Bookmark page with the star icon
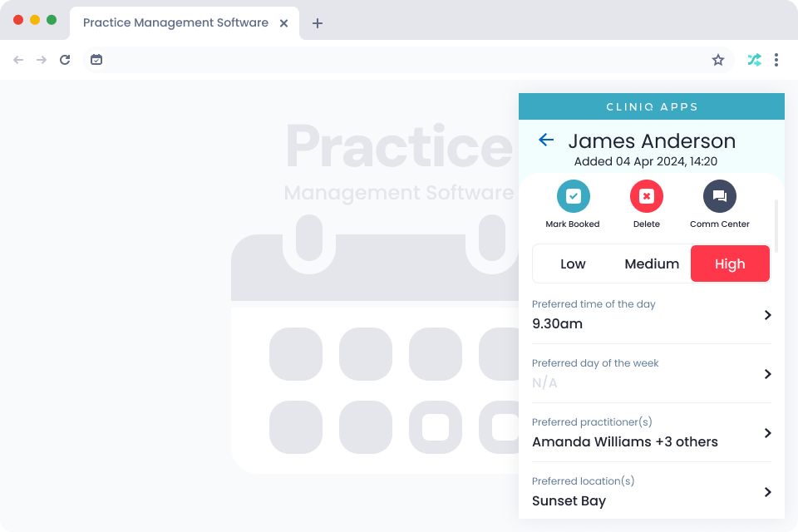 (x=718, y=60)
